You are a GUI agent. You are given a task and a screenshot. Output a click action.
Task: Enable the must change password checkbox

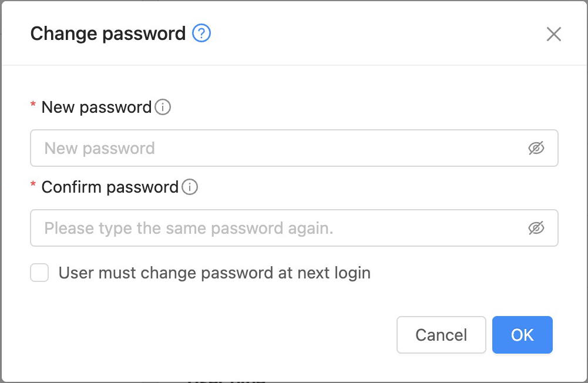[39, 273]
